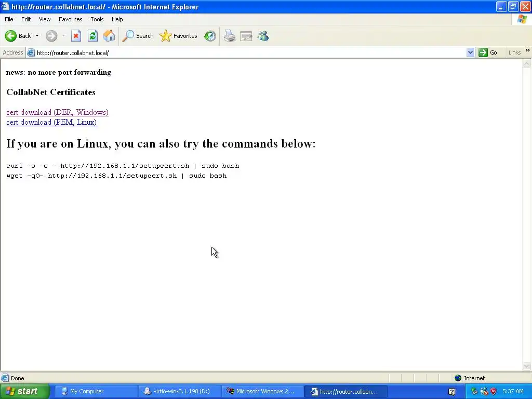
Task: Click the Windows flag logo in menu bar
Action: pyautogui.click(x=522, y=19)
